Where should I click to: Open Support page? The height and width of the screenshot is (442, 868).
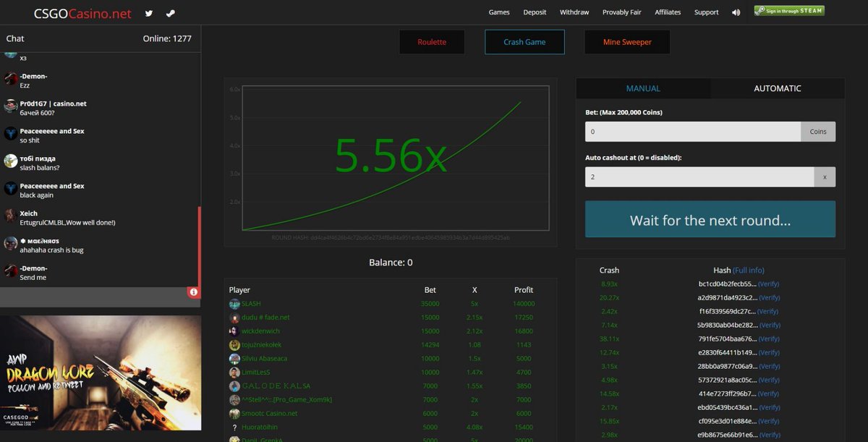(x=706, y=12)
